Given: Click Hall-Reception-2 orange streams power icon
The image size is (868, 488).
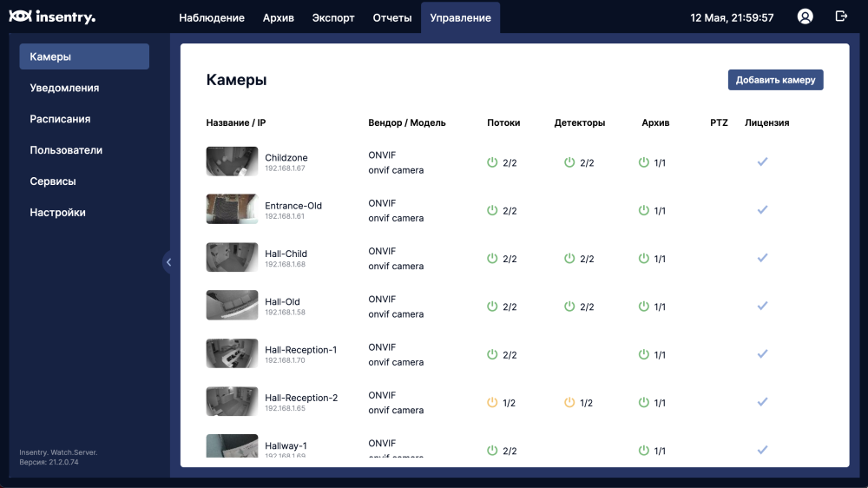Looking at the screenshot, I should tap(492, 403).
